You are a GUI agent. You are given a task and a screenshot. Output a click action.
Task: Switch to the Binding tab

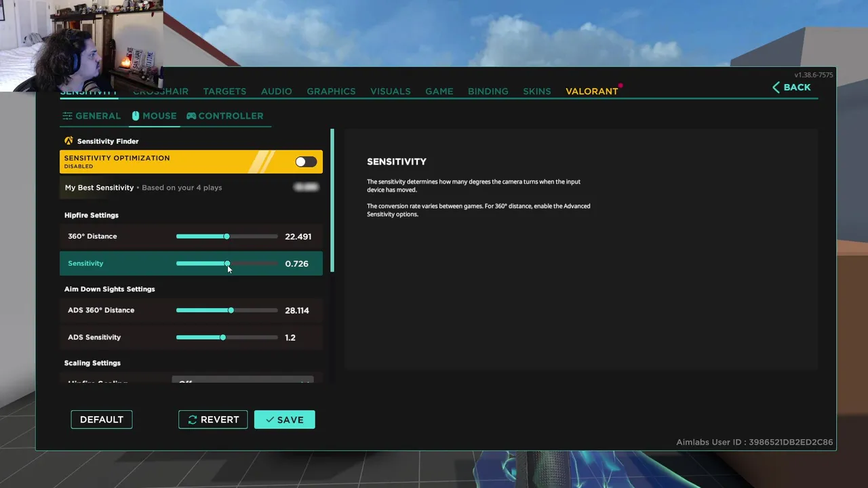tap(488, 91)
